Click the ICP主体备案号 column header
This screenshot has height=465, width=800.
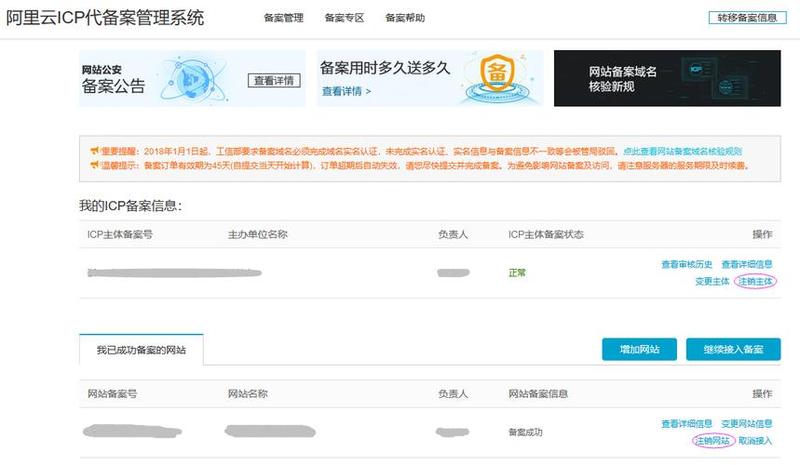tap(120, 234)
